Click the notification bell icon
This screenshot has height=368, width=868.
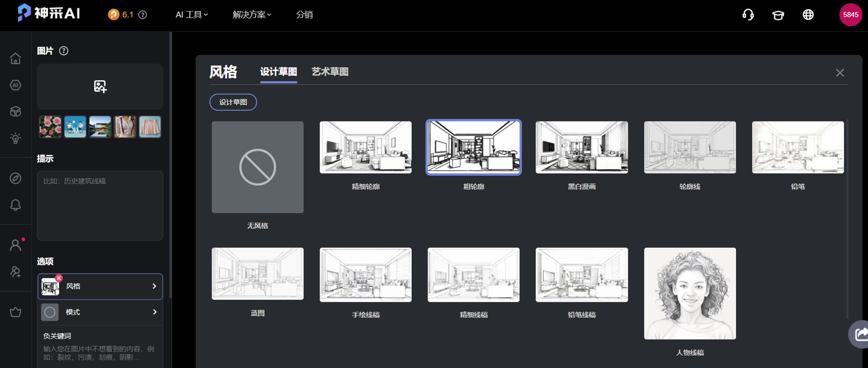click(x=16, y=205)
